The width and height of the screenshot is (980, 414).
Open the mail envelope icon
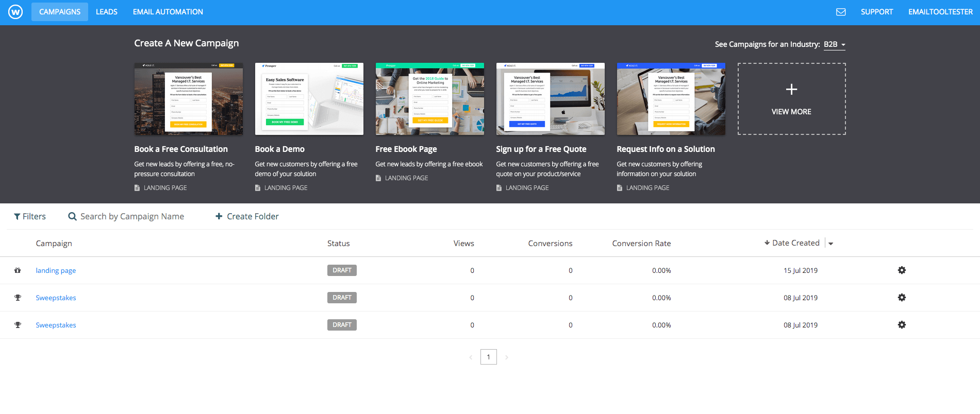841,12
